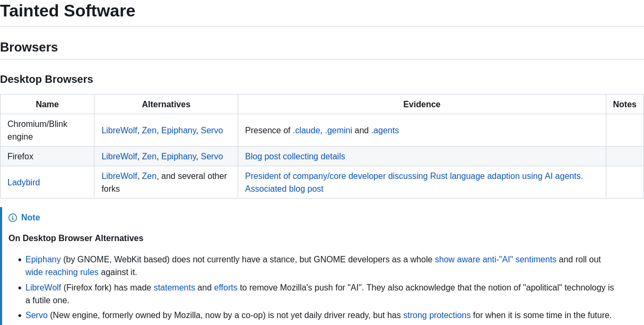644x325 pixels.
Task: Open Servo link in Firefox row
Action: coord(212,156)
